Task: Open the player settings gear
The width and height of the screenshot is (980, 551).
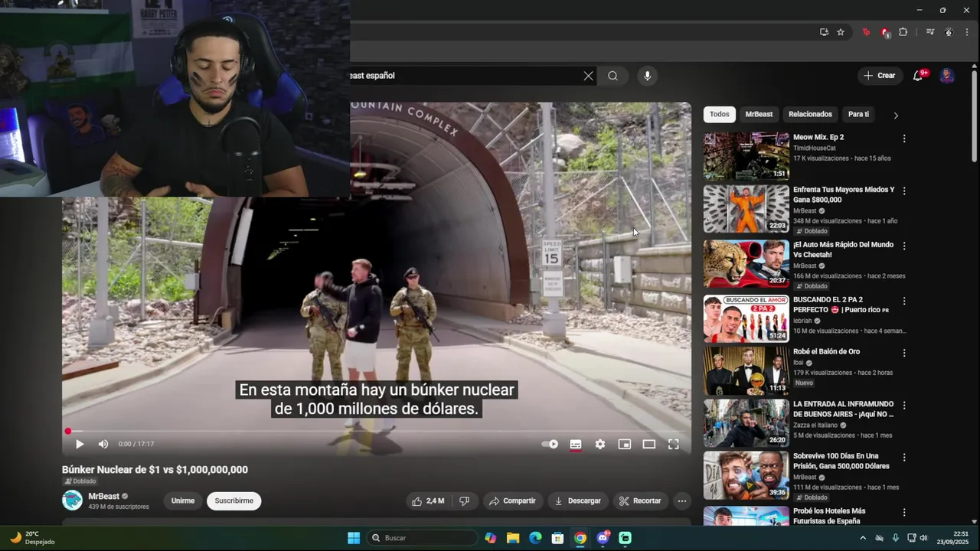Action: pos(600,444)
